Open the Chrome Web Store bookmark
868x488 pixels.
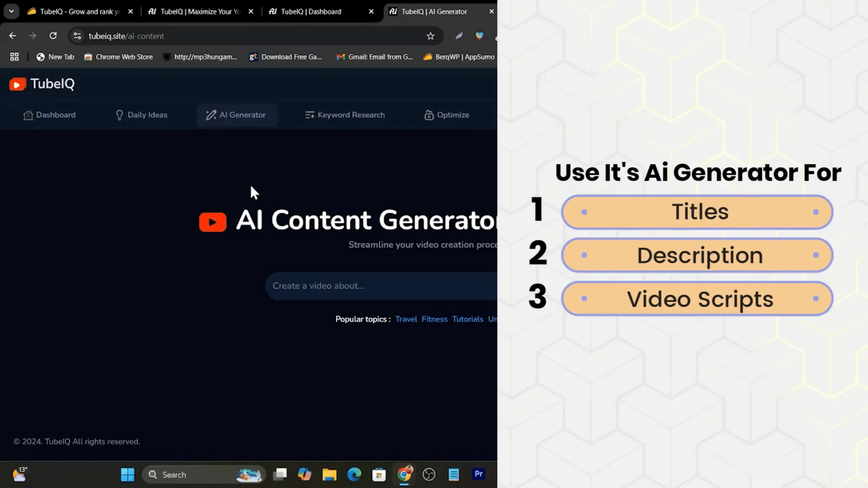coord(118,57)
